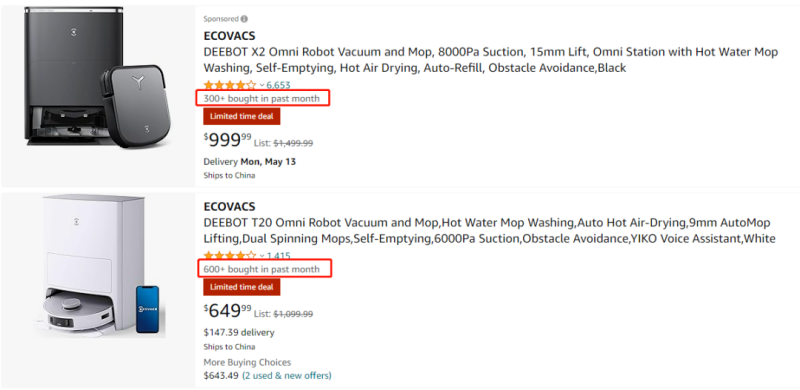Screen dimensions: 800x390
Task: Click 300+ bought in past month text
Action: [262, 99]
